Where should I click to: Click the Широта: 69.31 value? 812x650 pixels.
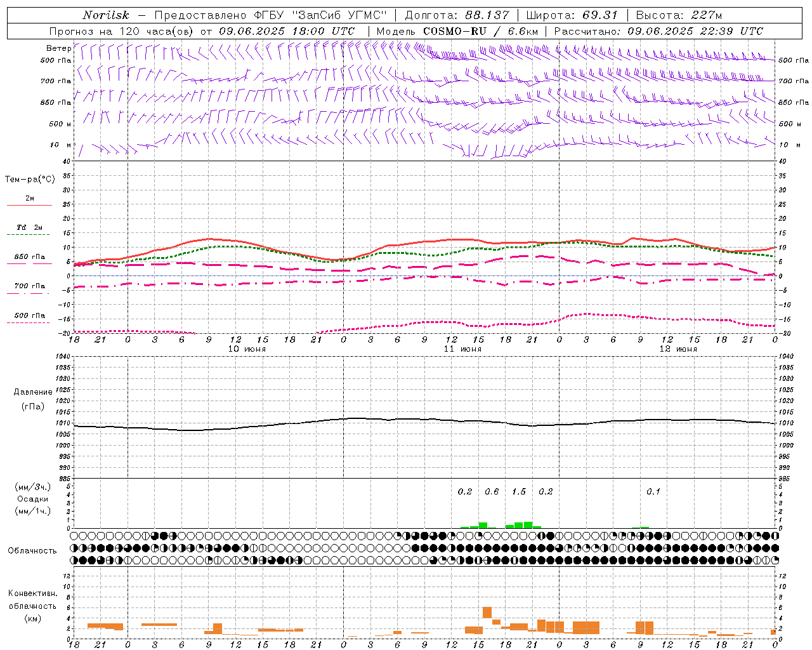[571, 15]
